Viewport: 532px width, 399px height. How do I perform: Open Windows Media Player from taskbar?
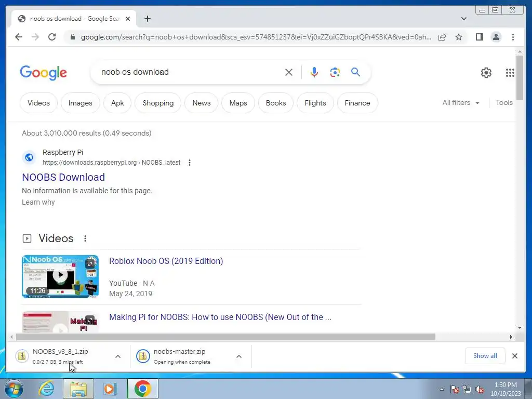(x=110, y=389)
